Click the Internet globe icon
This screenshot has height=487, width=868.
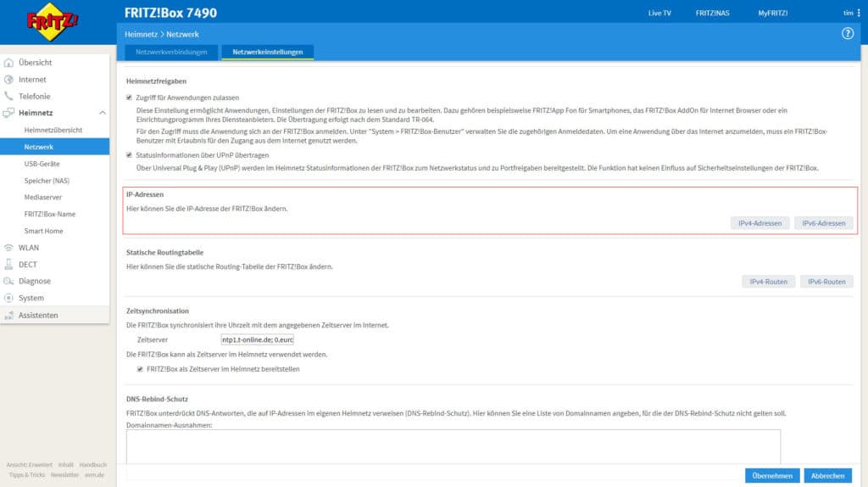click(x=8, y=79)
